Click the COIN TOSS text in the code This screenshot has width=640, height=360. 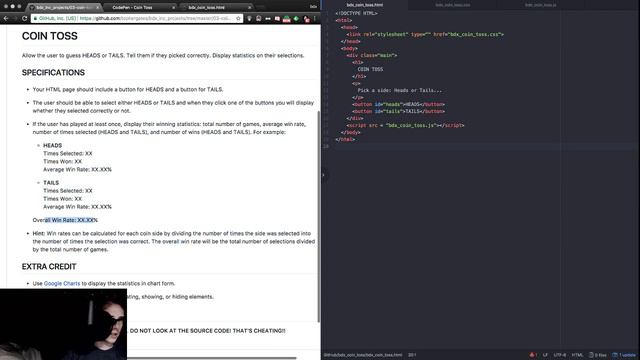pyautogui.click(x=370, y=69)
